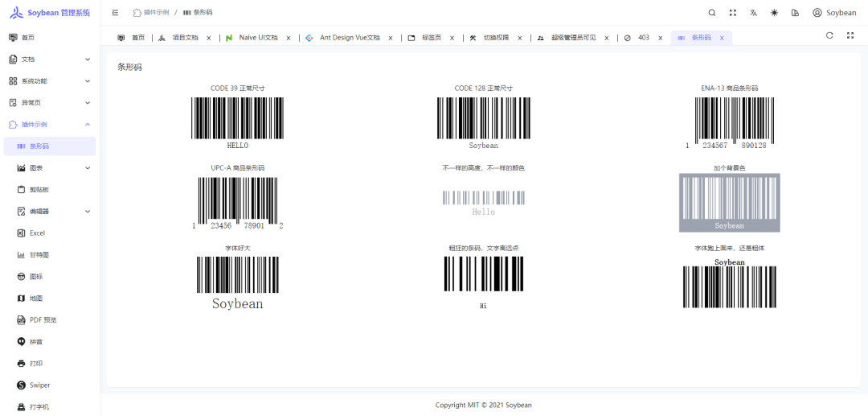Expand the 系统功能 sidebar menu

pos(50,81)
